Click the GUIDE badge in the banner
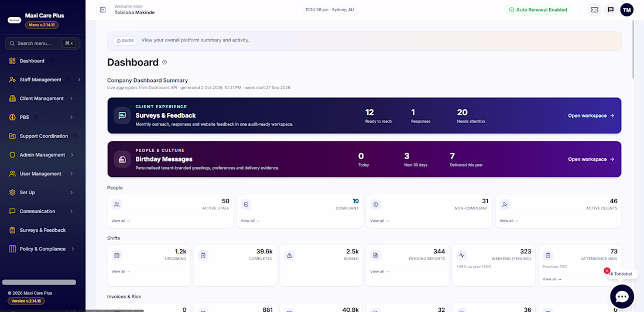The image size is (644, 312). tap(125, 41)
